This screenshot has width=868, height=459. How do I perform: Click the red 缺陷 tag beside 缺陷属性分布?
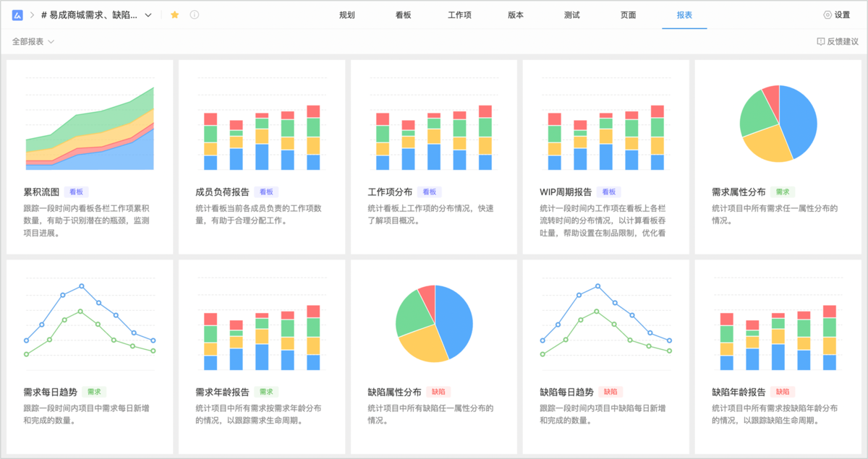click(438, 392)
